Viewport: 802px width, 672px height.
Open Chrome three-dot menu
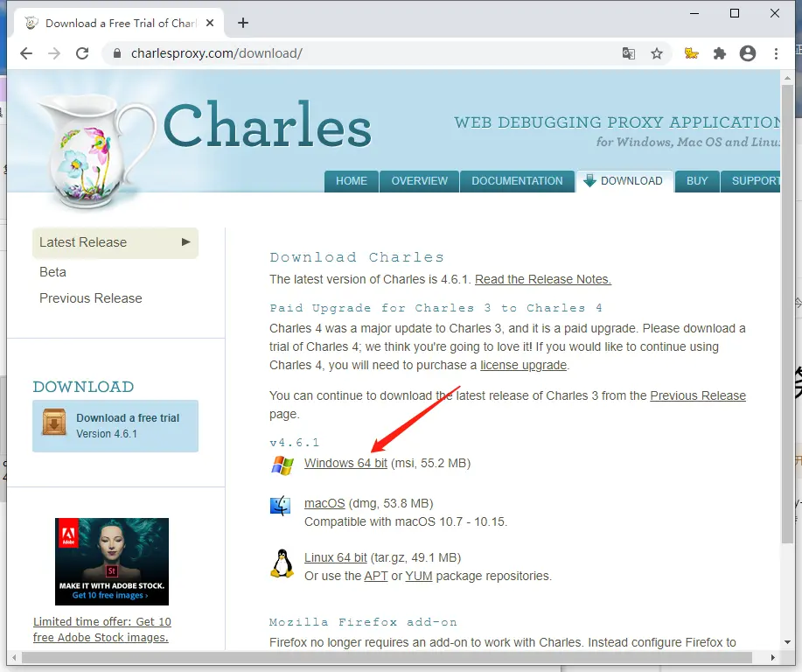(776, 53)
